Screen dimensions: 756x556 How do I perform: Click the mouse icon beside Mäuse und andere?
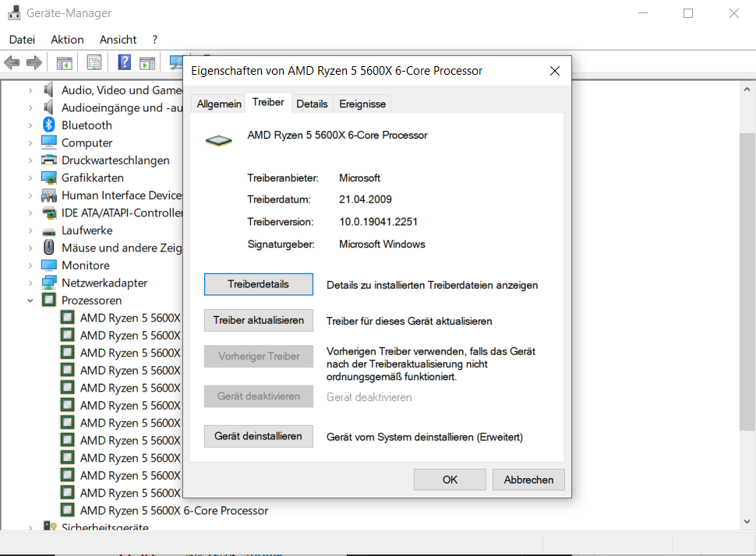tap(48, 247)
